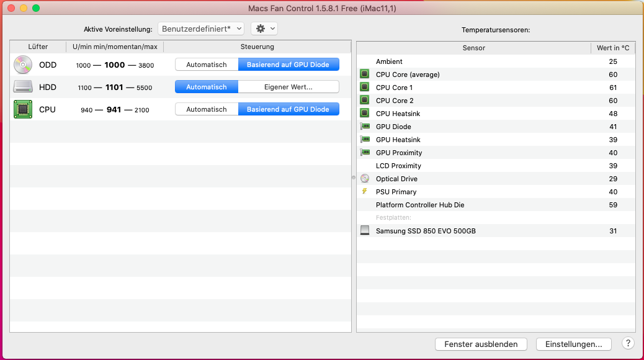Select Basierend auf GPU Diode for CPU
The height and width of the screenshot is (360, 644).
(x=288, y=109)
